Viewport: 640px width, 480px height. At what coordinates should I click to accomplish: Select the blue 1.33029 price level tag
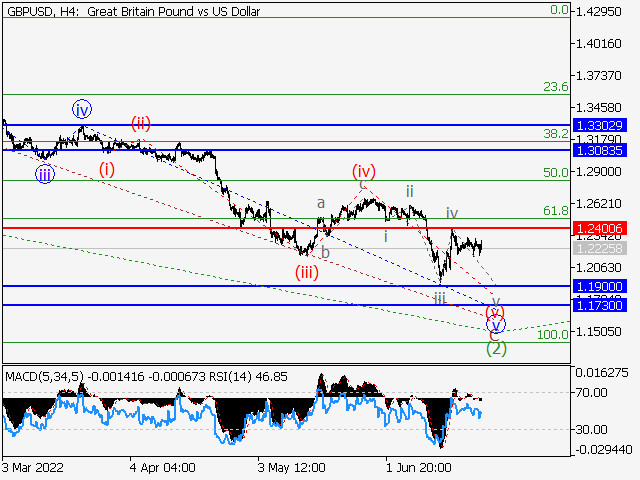[x=600, y=125]
